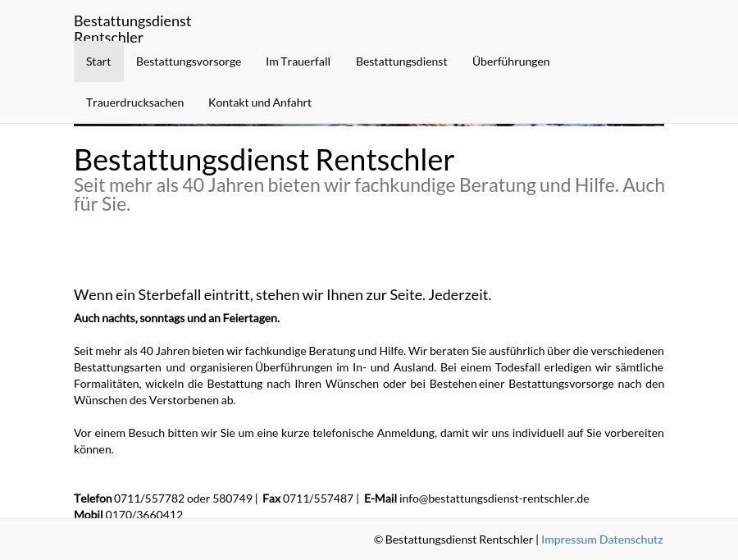Select Bestattungsdienst in navigation bar
The width and height of the screenshot is (738, 560).
(x=401, y=61)
